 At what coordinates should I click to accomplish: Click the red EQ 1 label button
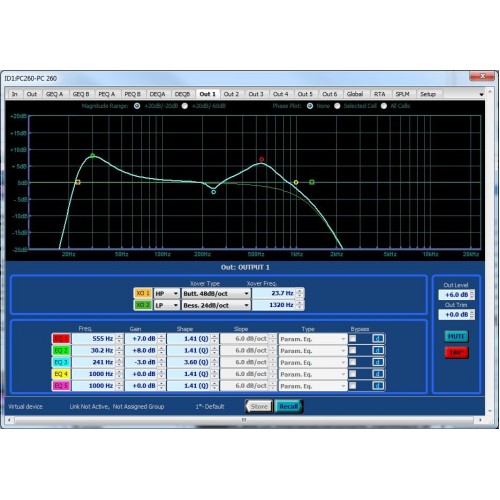click(61, 339)
